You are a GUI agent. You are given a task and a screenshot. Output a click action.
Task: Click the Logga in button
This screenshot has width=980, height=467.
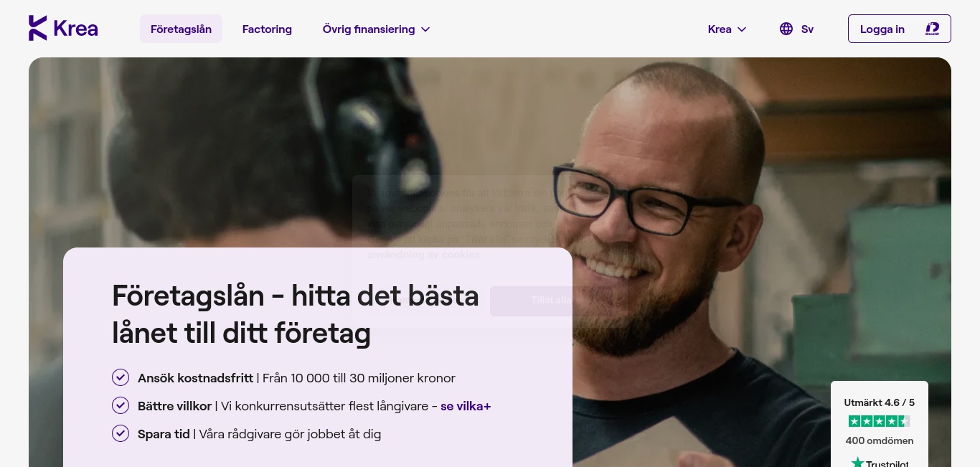[899, 29]
